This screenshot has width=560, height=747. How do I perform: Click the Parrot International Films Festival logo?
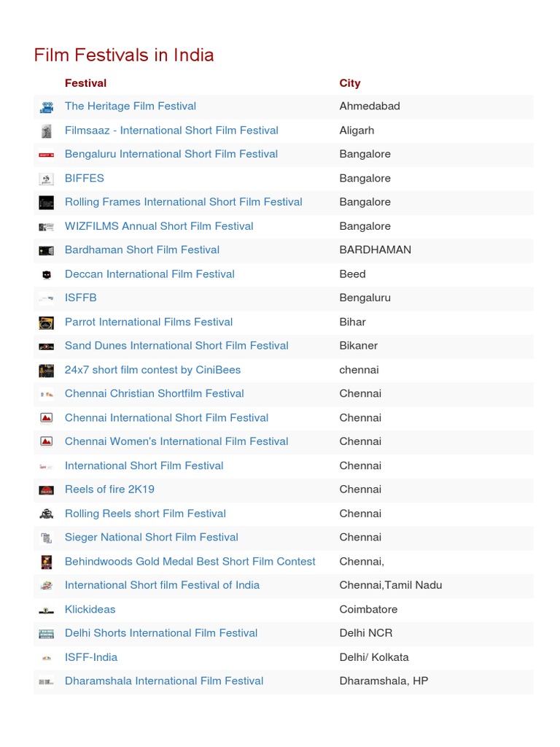(x=46, y=322)
